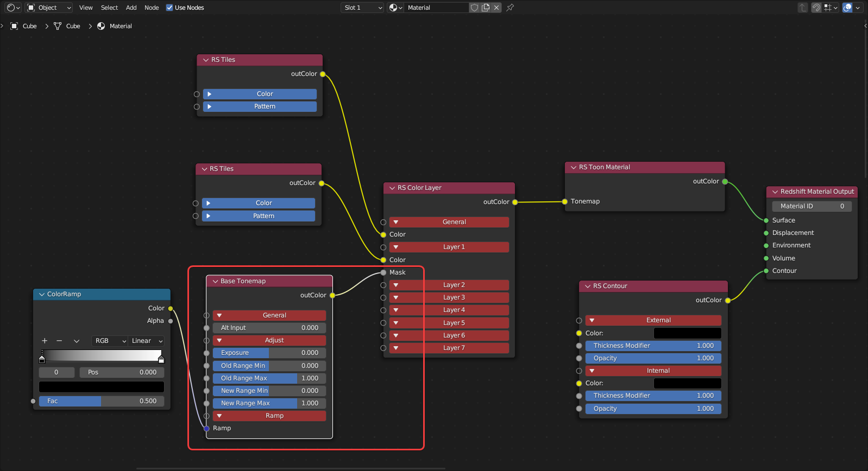The image size is (868, 471).
Task: Click the new material duplicate icon
Action: coord(486,8)
